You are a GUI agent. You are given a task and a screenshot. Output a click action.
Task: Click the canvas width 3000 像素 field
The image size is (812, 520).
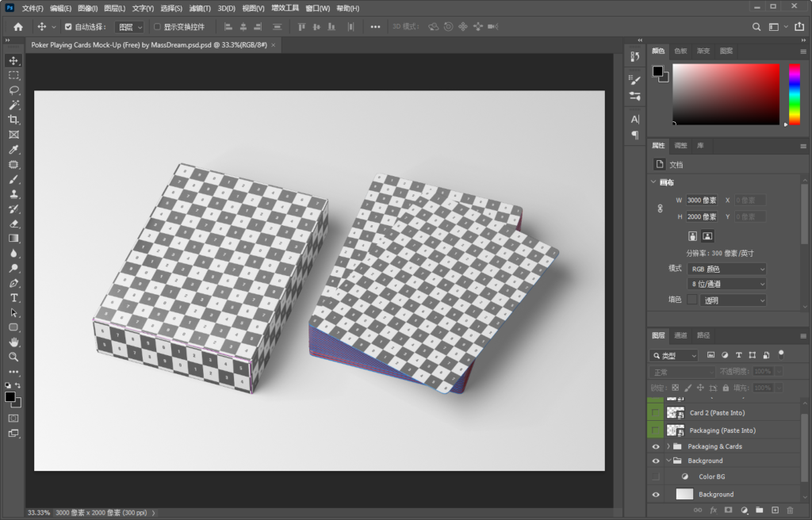click(703, 201)
